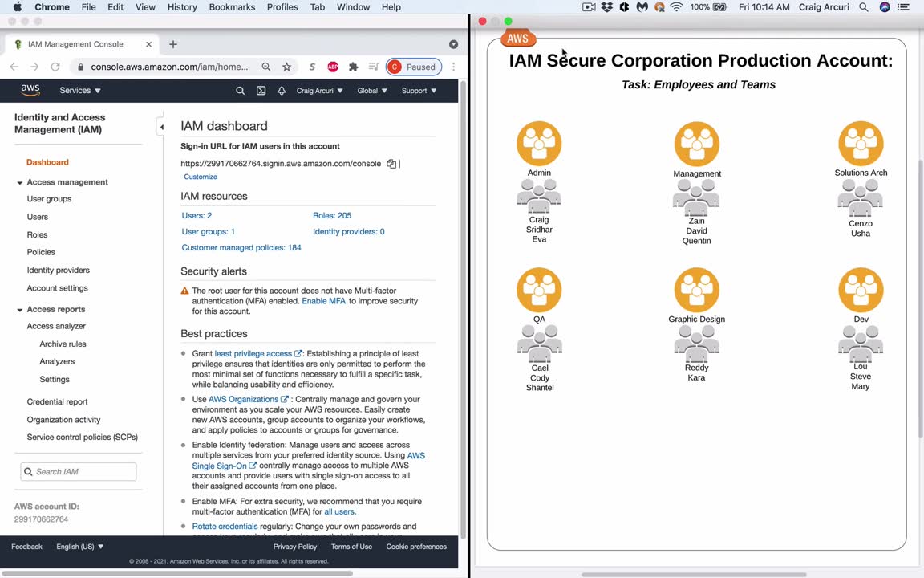The image size is (924, 578).
Task: Open the Global region dropdown
Action: pyautogui.click(x=372, y=91)
